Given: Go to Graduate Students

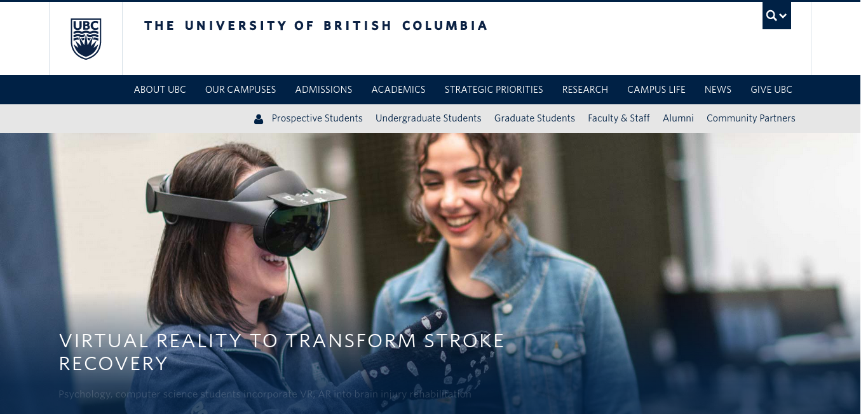Looking at the screenshot, I should click(x=534, y=118).
